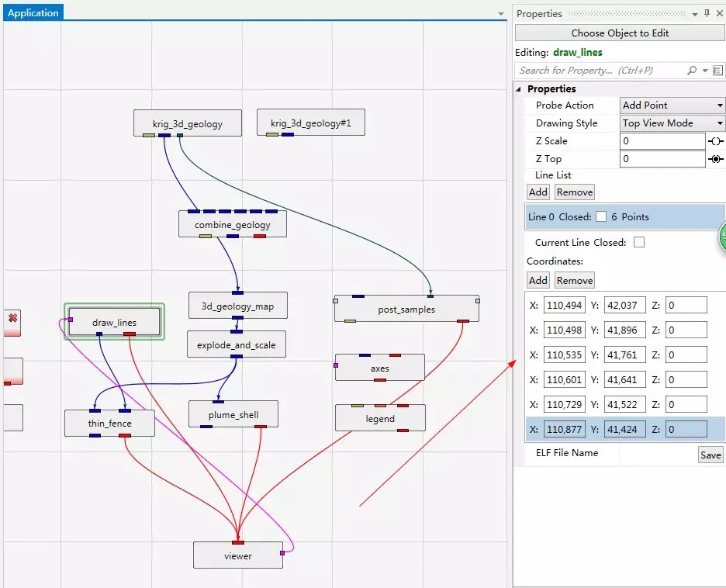726x588 pixels.
Task: Open the Application pane dropdown arrow
Action: (x=500, y=14)
